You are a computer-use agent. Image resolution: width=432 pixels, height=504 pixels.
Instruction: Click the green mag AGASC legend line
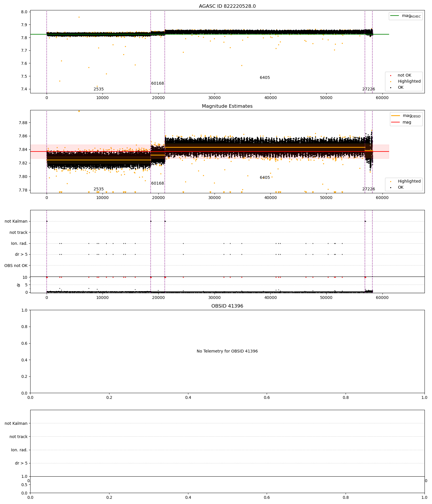395,16
